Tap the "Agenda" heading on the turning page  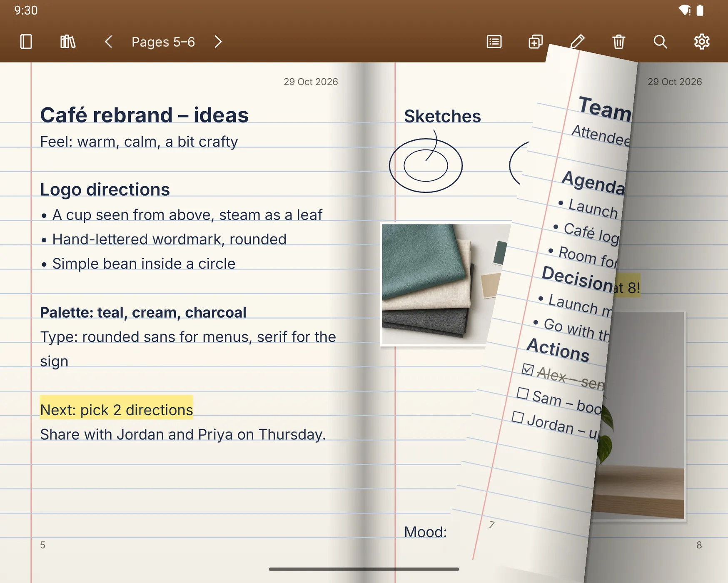(x=593, y=182)
